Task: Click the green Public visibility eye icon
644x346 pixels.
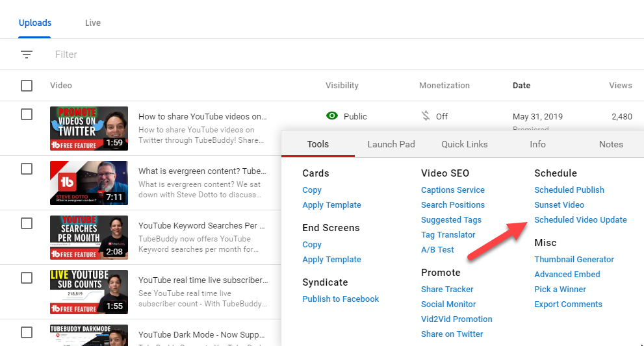Action: (332, 116)
